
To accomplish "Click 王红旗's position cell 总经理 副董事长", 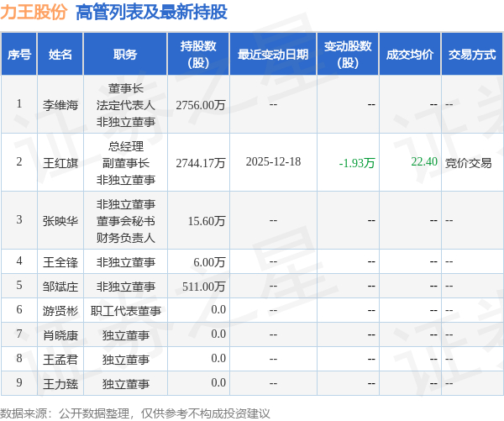I will pos(126,163).
